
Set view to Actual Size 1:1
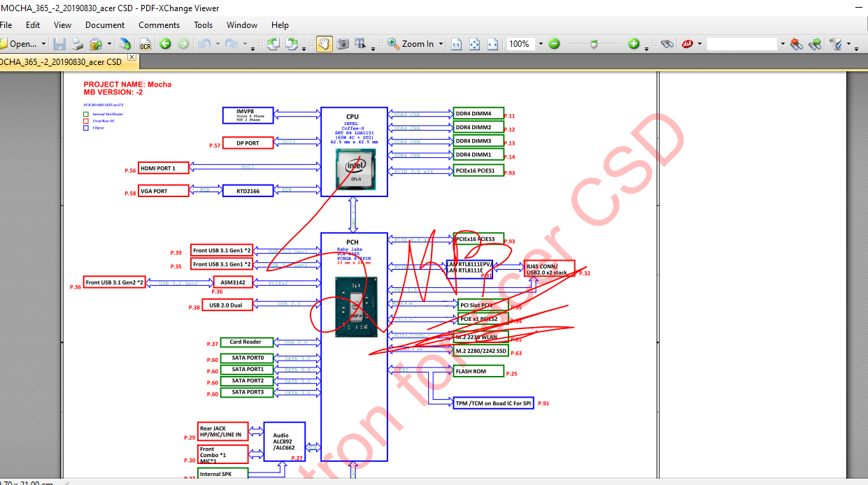click(x=456, y=43)
